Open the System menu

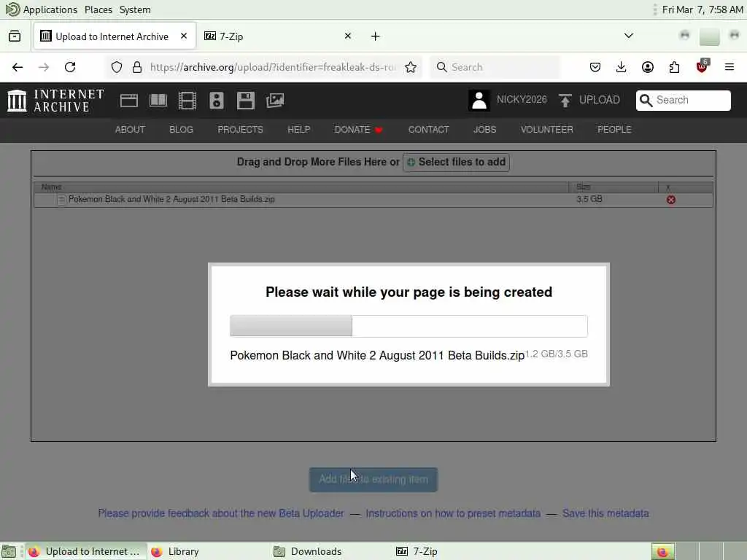[135, 9]
